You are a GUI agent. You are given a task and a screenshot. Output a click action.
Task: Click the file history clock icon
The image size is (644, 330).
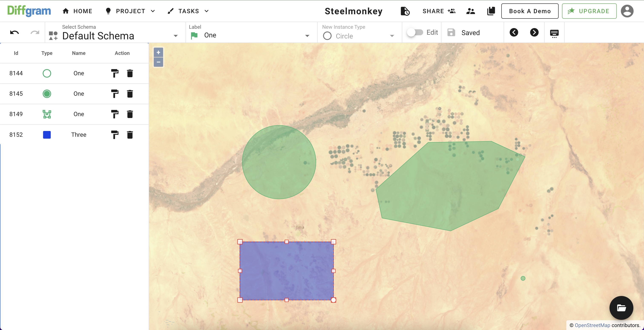point(405,11)
